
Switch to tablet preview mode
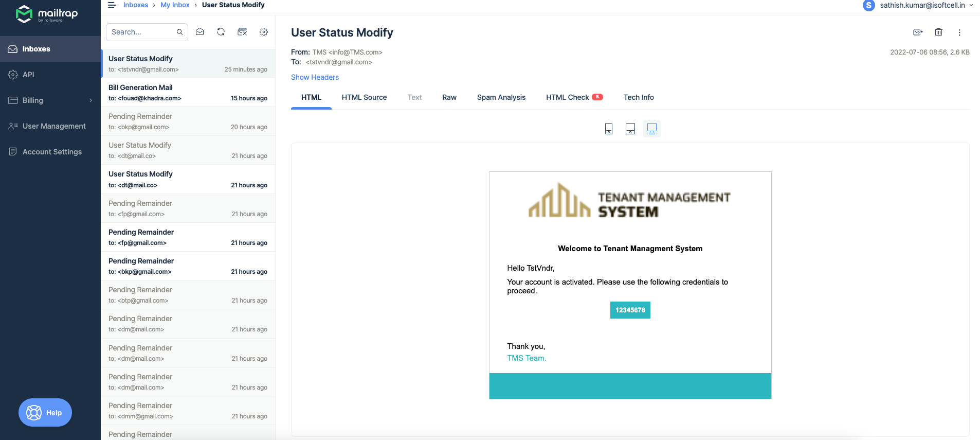tap(630, 129)
